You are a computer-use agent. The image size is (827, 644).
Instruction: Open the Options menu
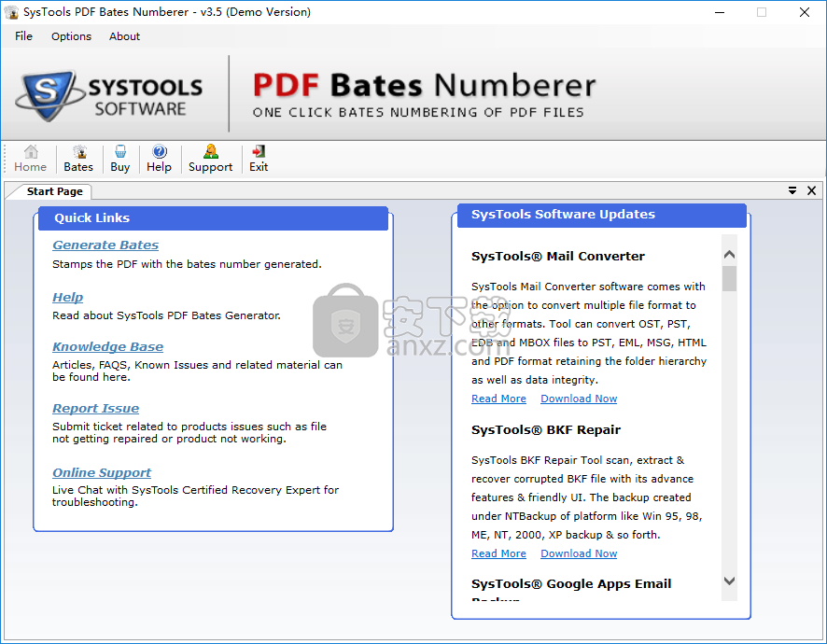(x=71, y=35)
